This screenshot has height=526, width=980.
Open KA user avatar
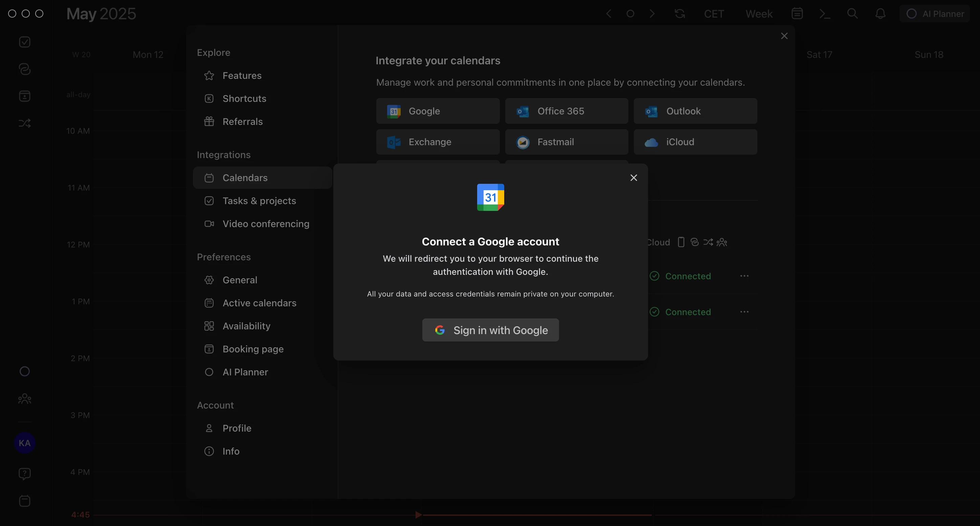click(25, 443)
